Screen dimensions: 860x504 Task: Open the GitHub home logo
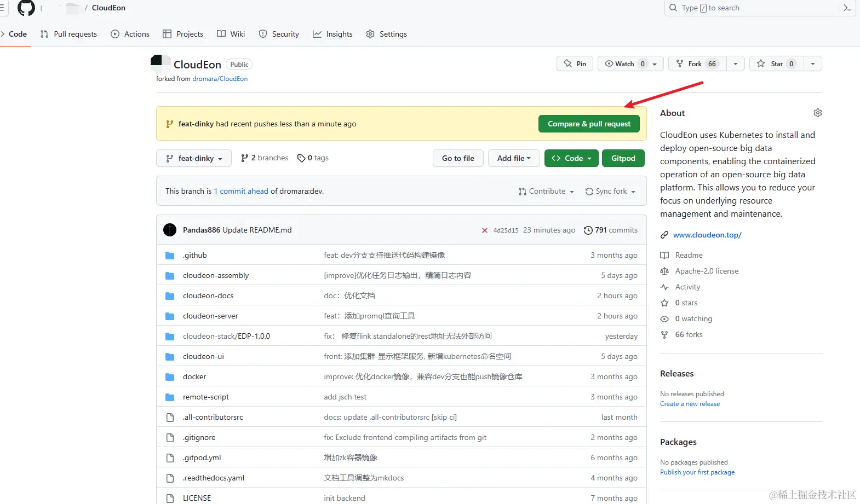[26, 8]
